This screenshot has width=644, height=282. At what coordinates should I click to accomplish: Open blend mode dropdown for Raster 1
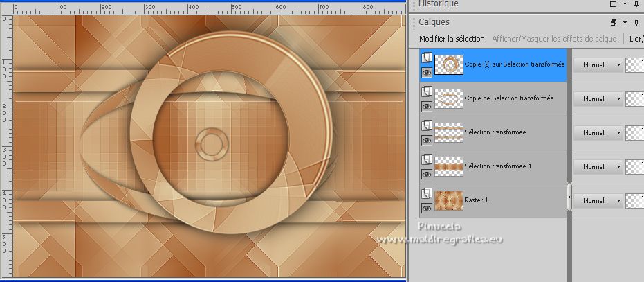(598, 200)
